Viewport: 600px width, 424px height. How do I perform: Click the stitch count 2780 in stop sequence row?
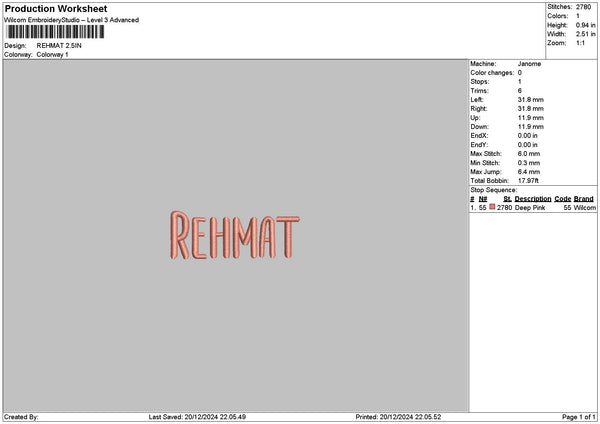pyautogui.click(x=504, y=208)
